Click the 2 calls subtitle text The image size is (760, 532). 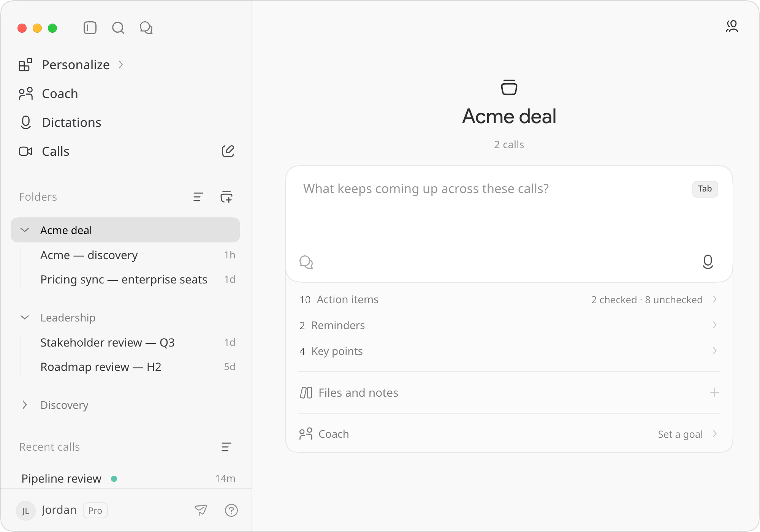tap(509, 145)
